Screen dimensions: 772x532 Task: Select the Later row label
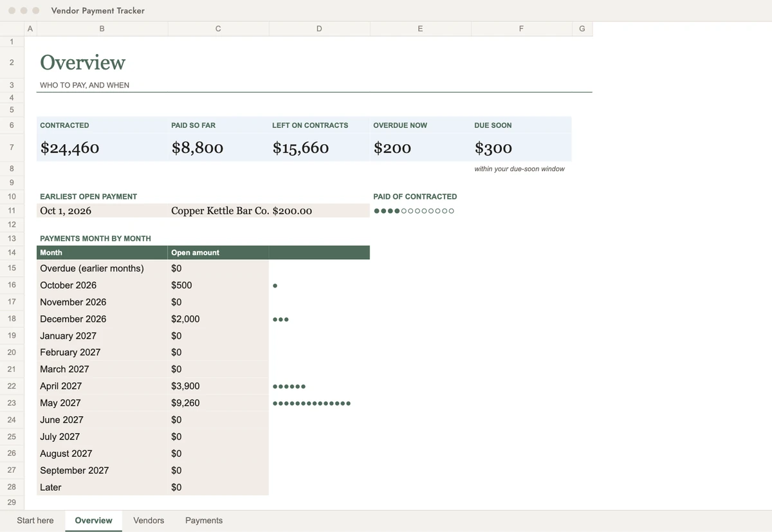pyautogui.click(x=51, y=487)
